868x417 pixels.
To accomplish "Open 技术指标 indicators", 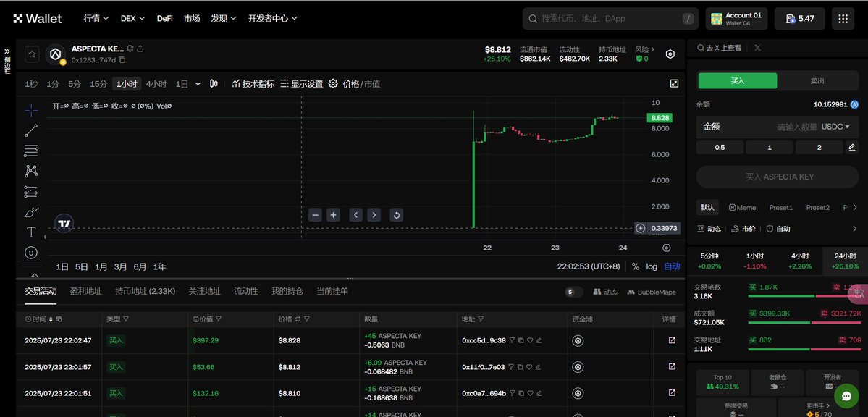I will [x=253, y=84].
